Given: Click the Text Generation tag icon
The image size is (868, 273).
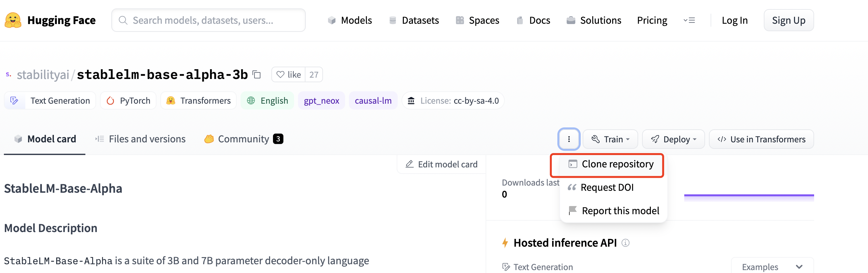Looking at the screenshot, I should coord(15,100).
